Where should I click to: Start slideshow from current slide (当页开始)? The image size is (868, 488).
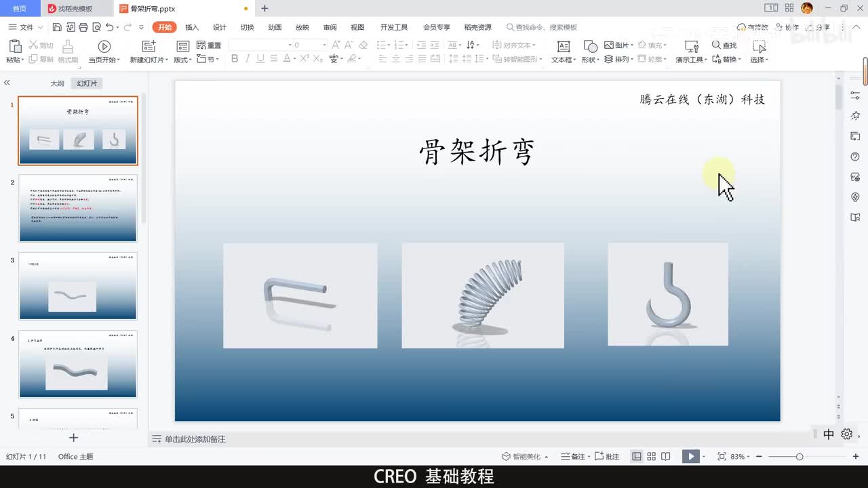pos(104,46)
